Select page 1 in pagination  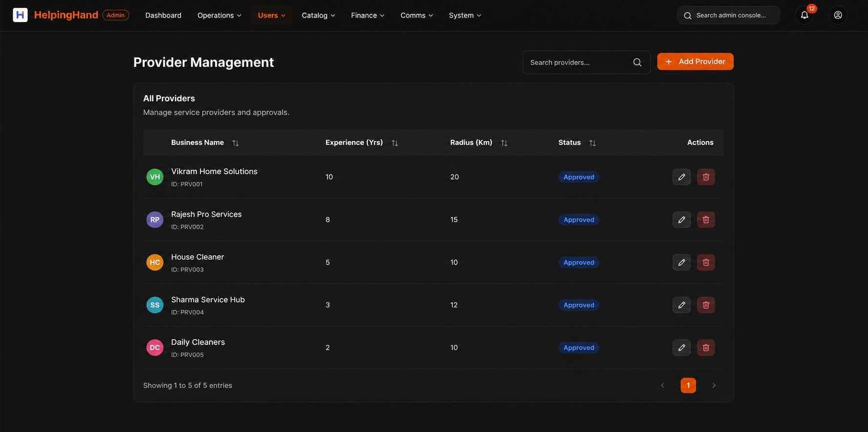pos(688,386)
